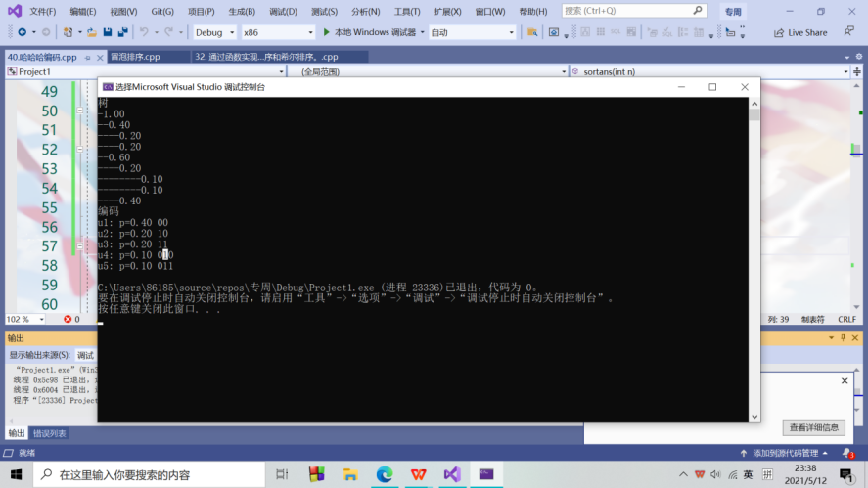Image resolution: width=868 pixels, height=488 pixels.
Task: Open the Project1 scope dropdown
Action: click(x=146, y=72)
